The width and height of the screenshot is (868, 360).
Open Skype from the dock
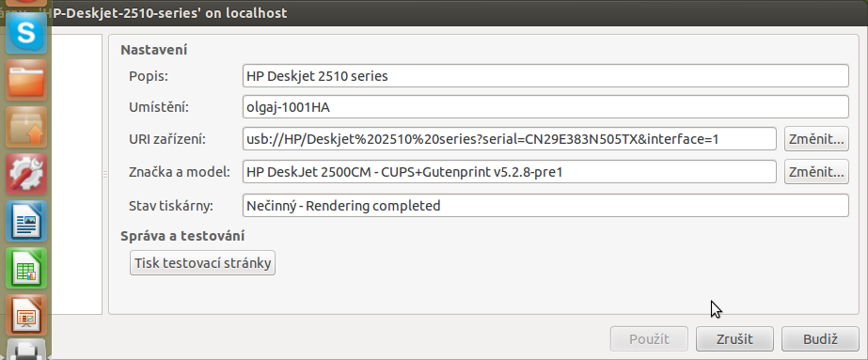[x=26, y=33]
